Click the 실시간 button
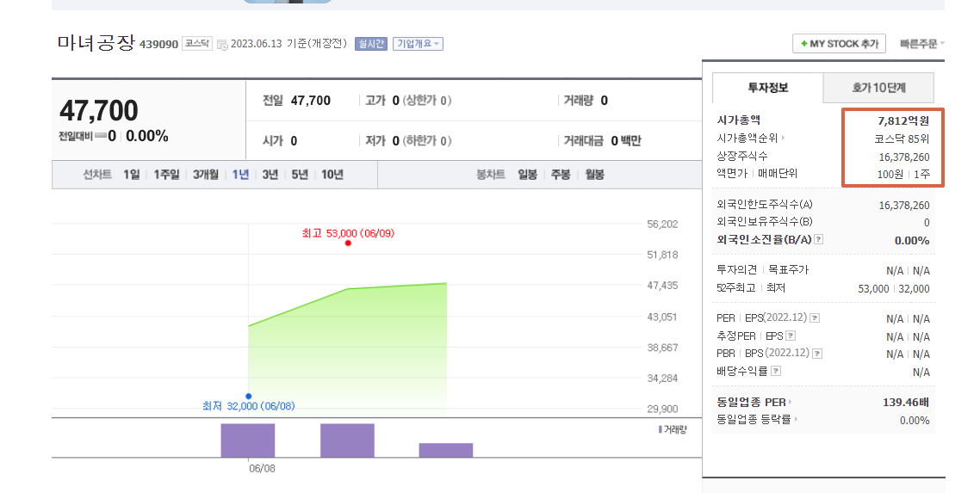980x493 pixels. [x=371, y=44]
